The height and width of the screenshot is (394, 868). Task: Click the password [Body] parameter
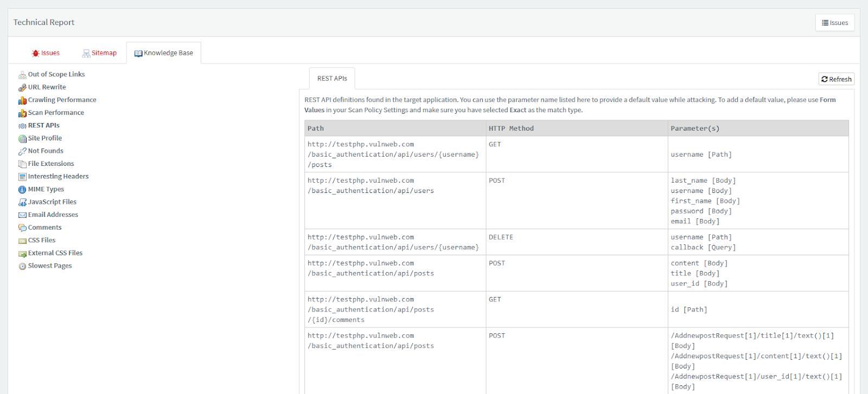pyautogui.click(x=701, y=211)
